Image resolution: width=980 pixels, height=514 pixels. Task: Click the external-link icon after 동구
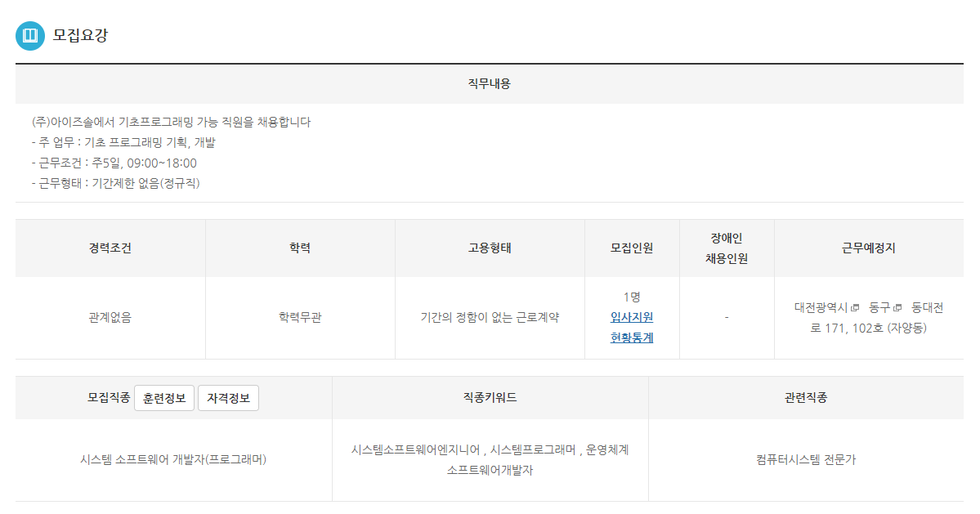tap(897, 308)
